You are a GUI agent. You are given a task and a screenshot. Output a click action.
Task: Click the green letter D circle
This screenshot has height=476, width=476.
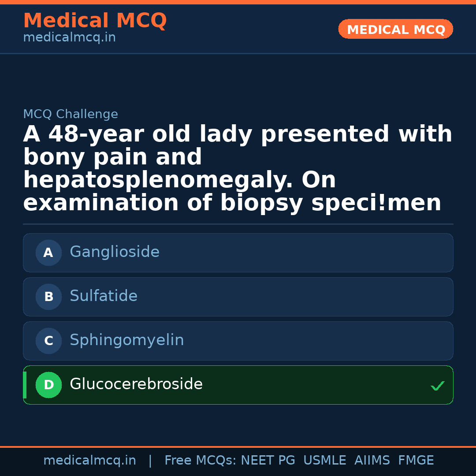coord(48,385)
